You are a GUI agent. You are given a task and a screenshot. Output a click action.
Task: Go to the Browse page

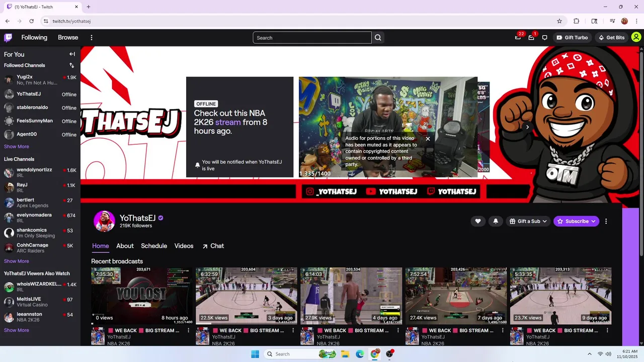coord(68,38)
